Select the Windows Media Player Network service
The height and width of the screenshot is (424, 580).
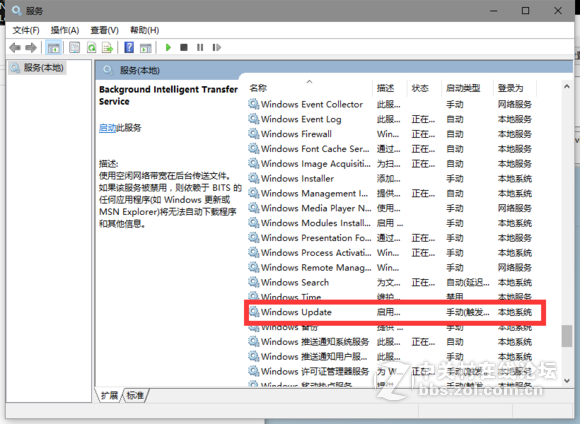point(391,208)
